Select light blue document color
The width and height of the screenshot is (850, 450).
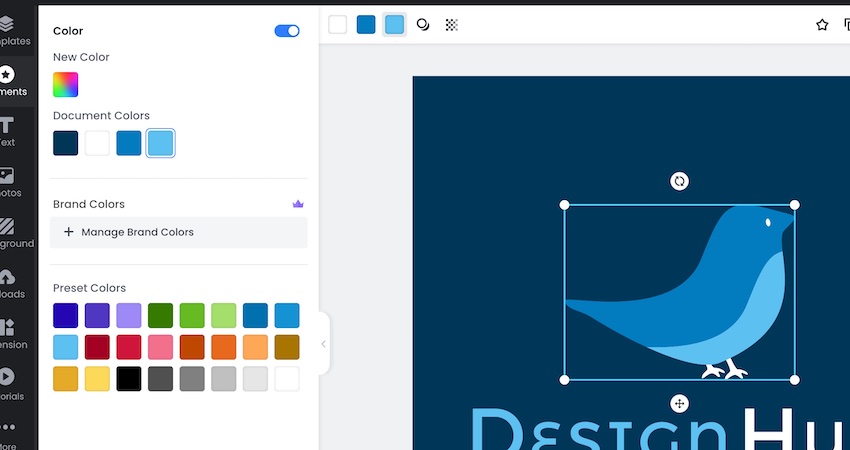pyautogui.click(x=160, y=143)
